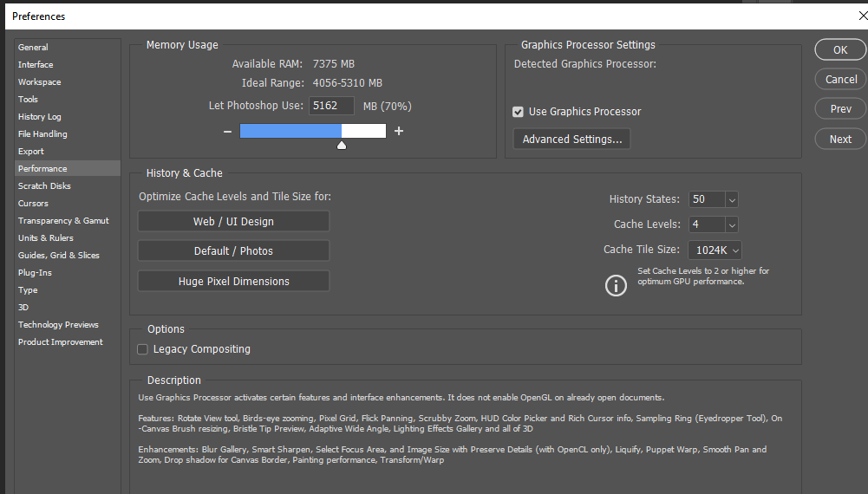Viewport: 868px width, 494px height.
Task: Click the Available RAM value 7375 MB
Action: click(333, 64)
